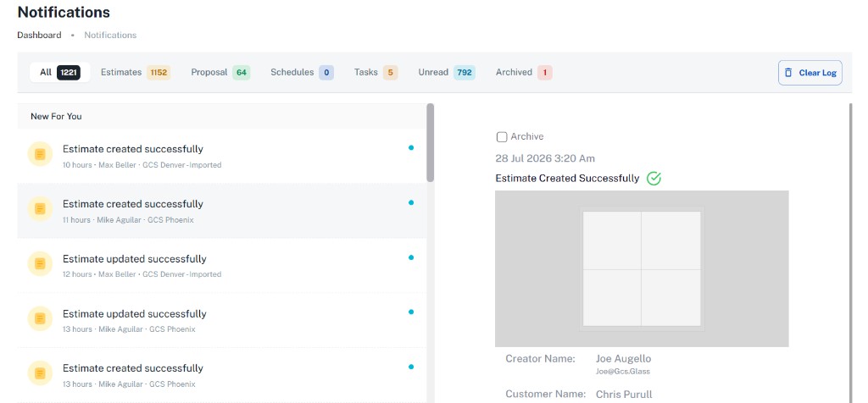Click the 64 Proposal badge

242,73
